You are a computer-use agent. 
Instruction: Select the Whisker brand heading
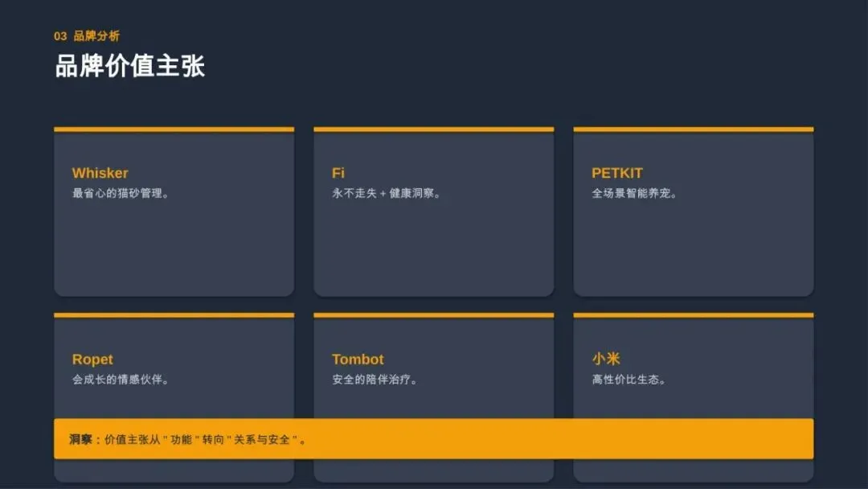point(100,173)
